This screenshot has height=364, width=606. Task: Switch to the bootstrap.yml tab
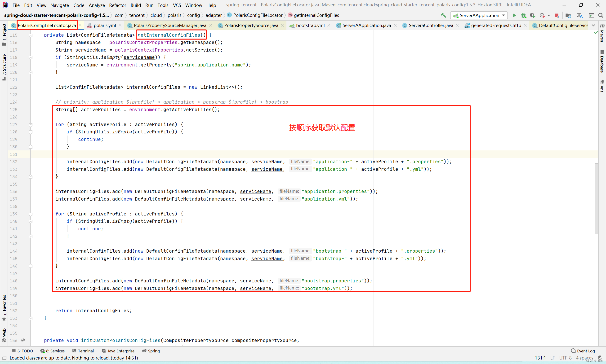click(310, 25)
